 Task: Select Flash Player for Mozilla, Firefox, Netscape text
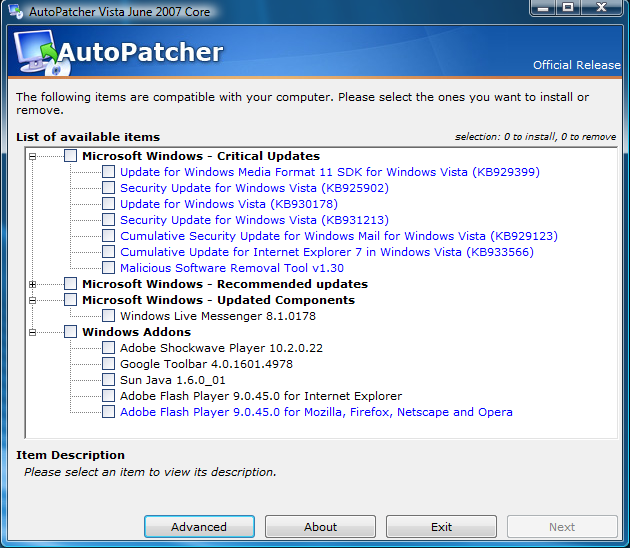point(316,412)
